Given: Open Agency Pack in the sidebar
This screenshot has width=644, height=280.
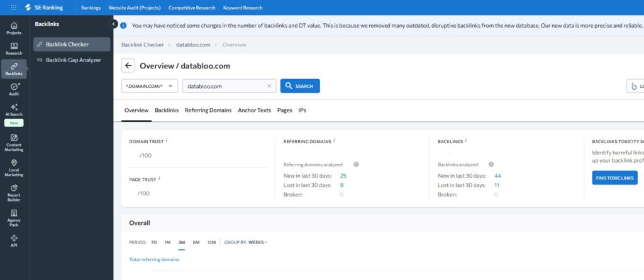Looking at the screenshot, I should pos(14,218).
